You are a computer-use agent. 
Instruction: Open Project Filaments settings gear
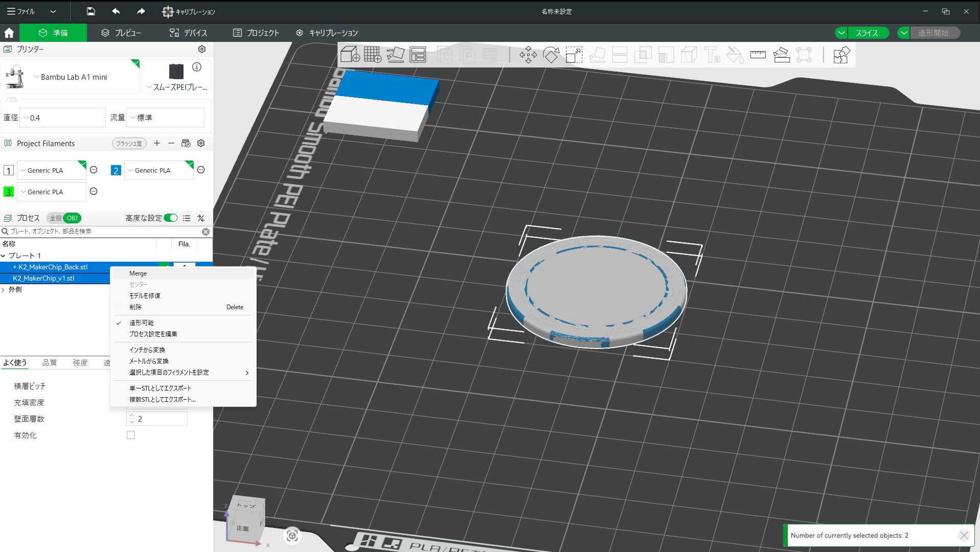pos(201,143)
